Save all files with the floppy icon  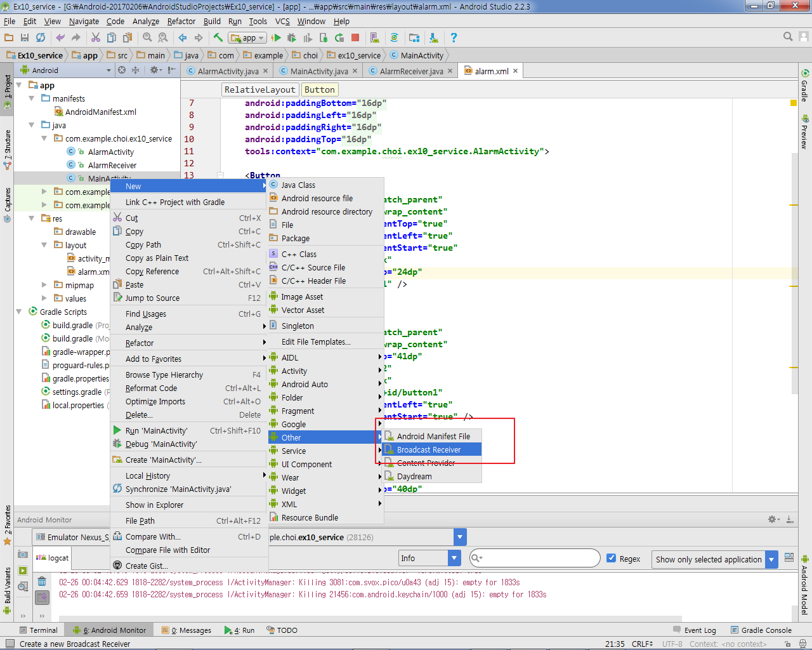25,38
